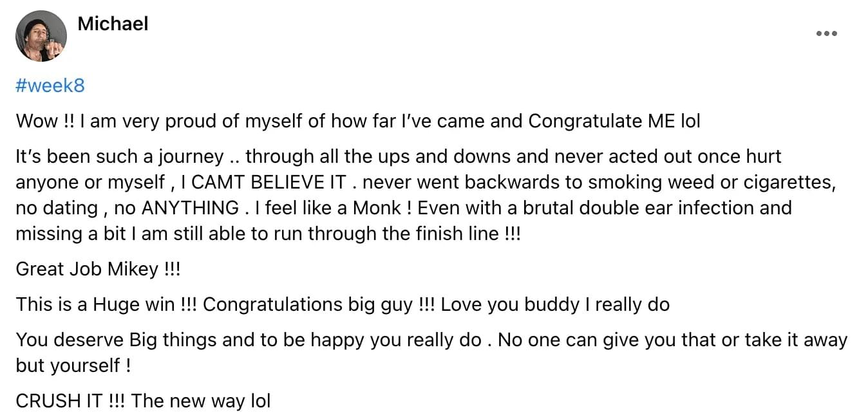Click the "Wow !! I am very proud" line

(358, 121)
